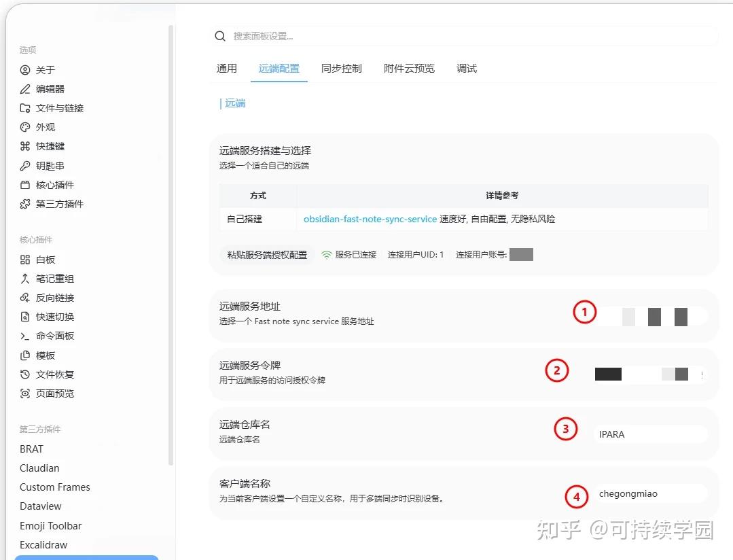Click the 方式 column header
The height and width of the screenshot is (560, 733).
[x=258, y=196]
